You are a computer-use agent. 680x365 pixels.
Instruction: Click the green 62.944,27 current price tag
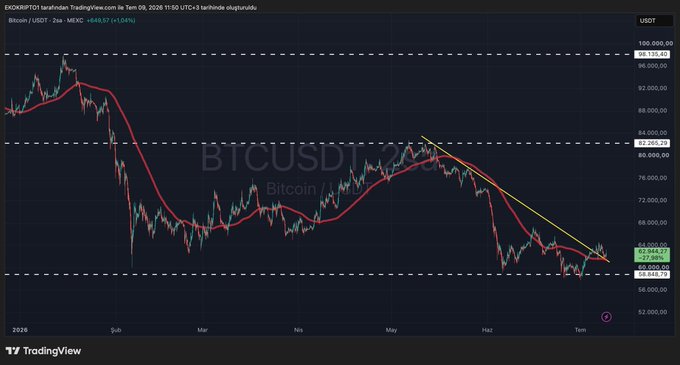652,254
